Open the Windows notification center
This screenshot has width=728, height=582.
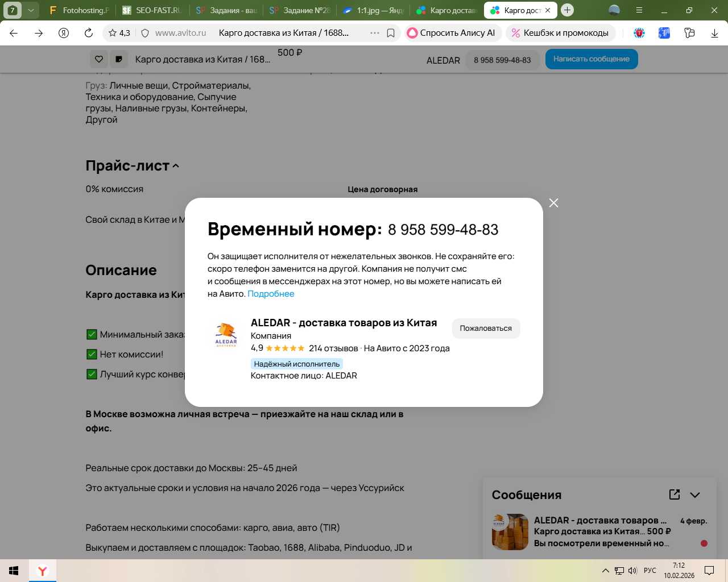(x=709, y=571)
